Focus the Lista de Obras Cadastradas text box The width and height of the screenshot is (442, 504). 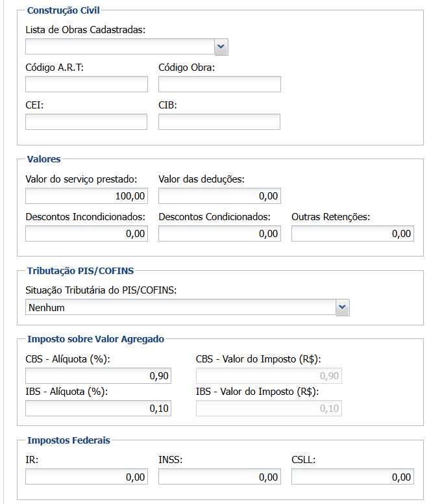[x=120, y=47]
